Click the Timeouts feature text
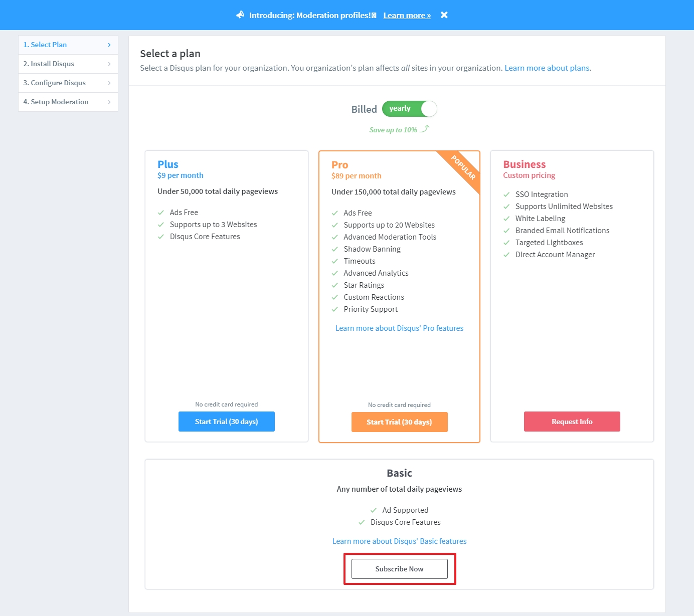This screenshot has height=616, width=694. 360,261
